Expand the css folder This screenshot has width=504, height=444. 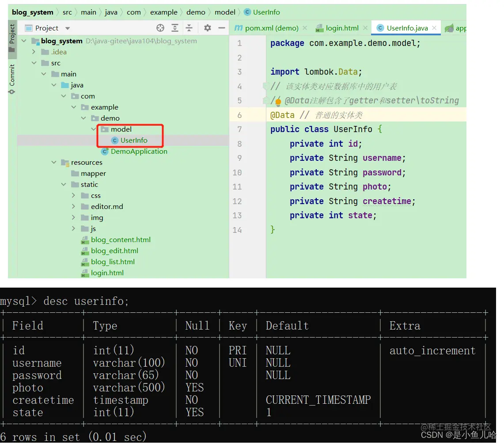(x=74, y=195)
